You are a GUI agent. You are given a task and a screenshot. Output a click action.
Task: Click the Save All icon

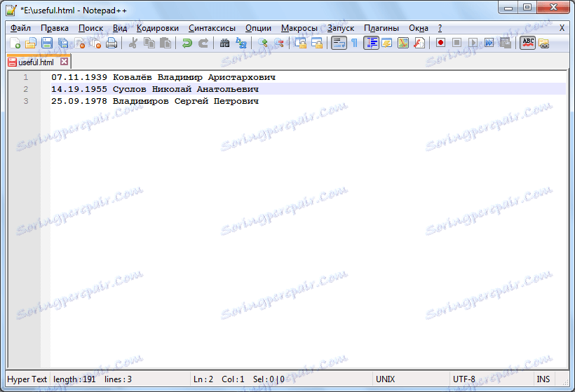(63, 43)
